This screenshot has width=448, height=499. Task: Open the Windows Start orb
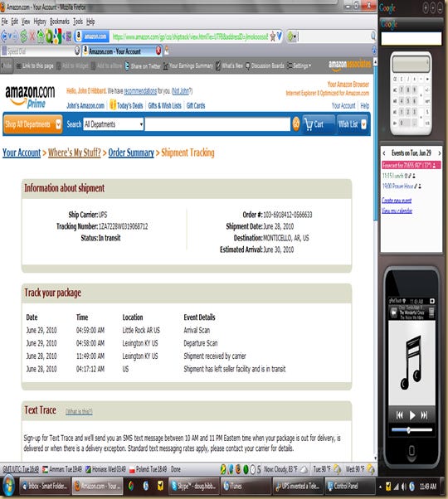8,487
